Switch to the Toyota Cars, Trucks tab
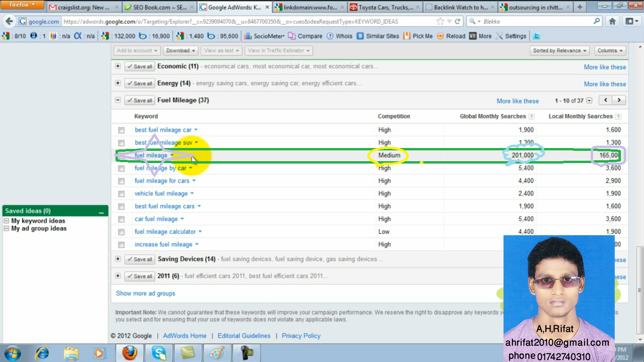Image resolution: width=644 pixels, height=362 pixels. (385, 8)
